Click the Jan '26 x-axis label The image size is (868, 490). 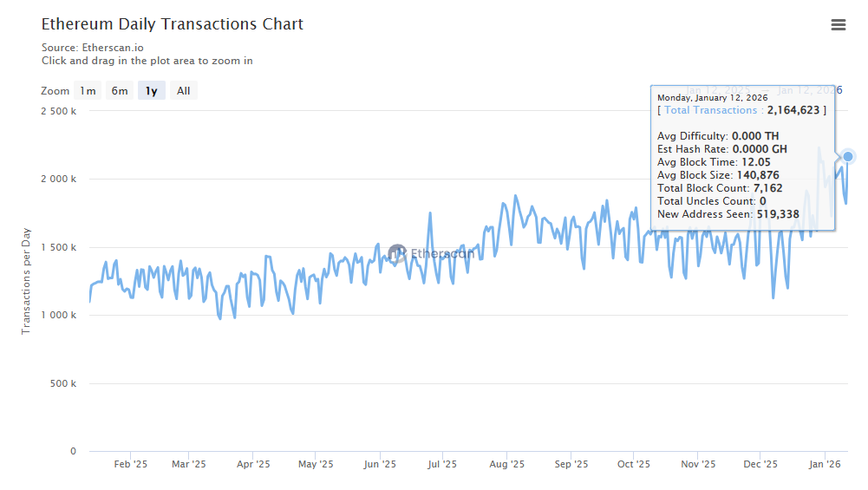click(x=824, y=465)
